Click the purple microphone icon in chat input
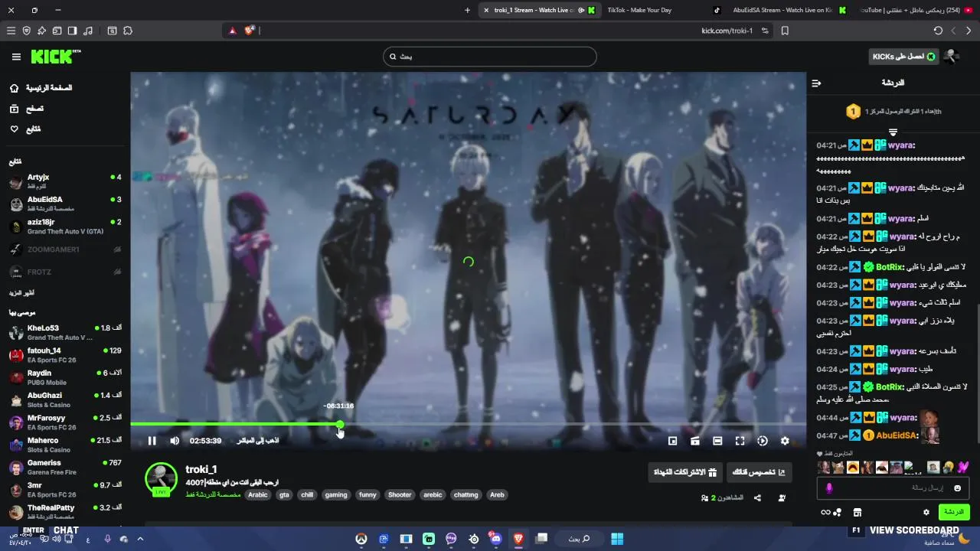Image resolution: width=980 pixels, height=551 pixels. pos(829,488)
